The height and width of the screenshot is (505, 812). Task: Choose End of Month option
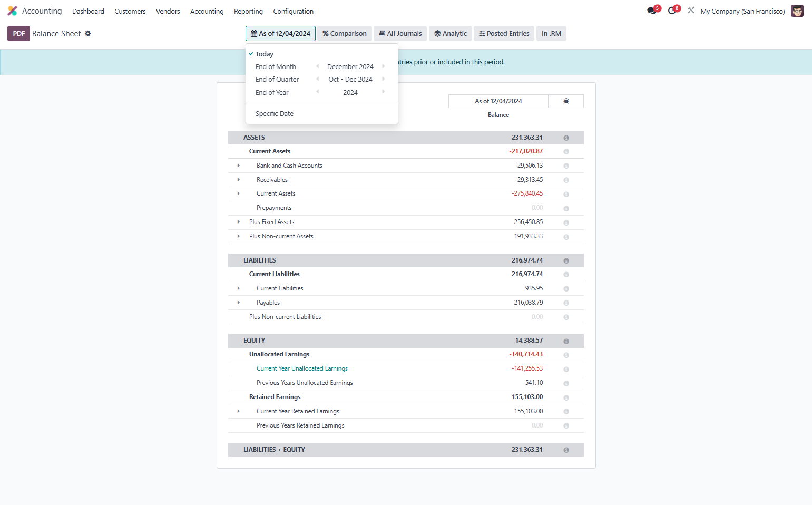coord(276,66)
